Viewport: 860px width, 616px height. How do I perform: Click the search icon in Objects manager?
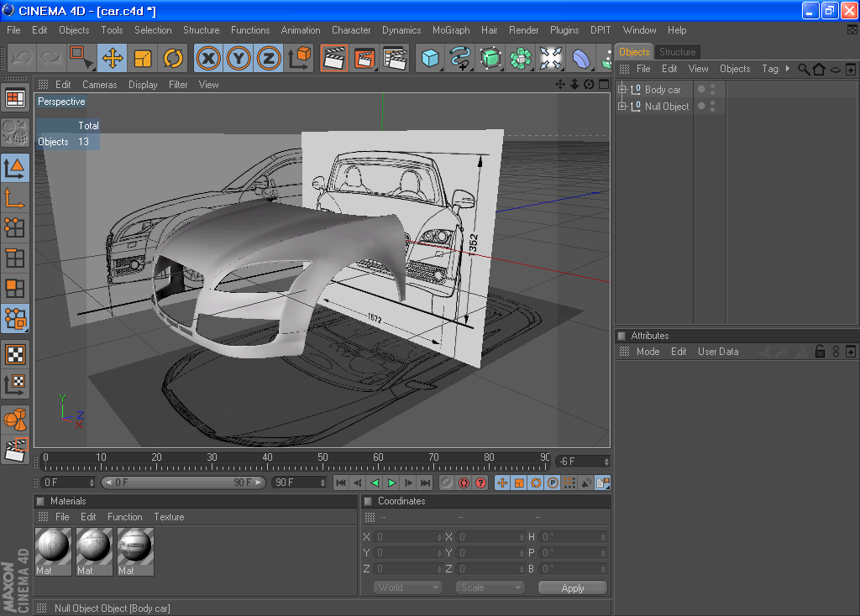tap(804, 69)
